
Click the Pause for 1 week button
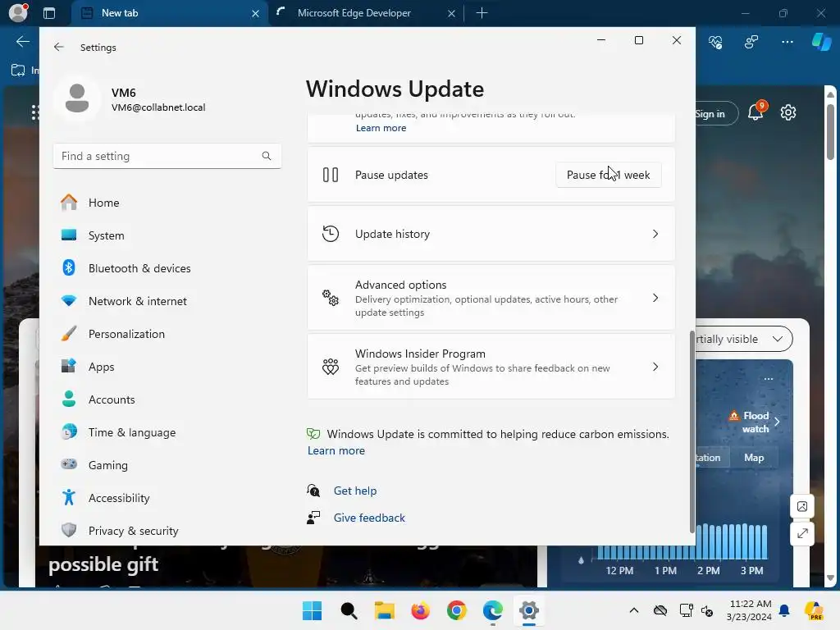click(x=608, y=175)
